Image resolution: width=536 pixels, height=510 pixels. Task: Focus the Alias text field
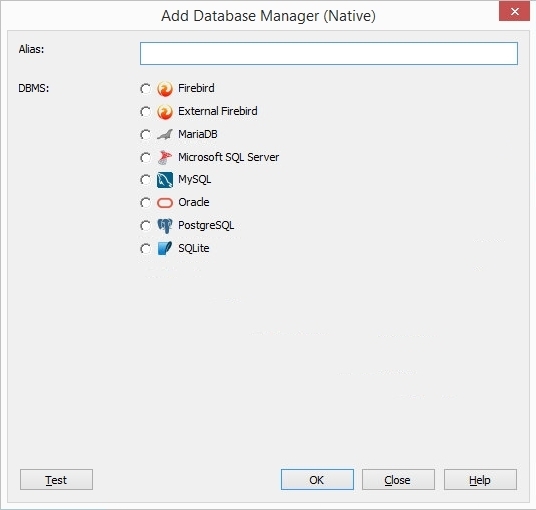(x=329, y=53)
